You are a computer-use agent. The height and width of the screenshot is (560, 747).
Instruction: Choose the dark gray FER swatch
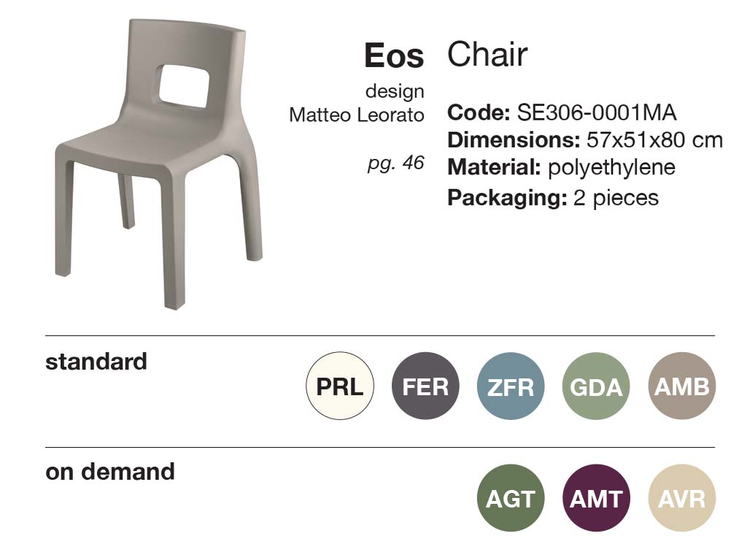(x=425, y=386)
